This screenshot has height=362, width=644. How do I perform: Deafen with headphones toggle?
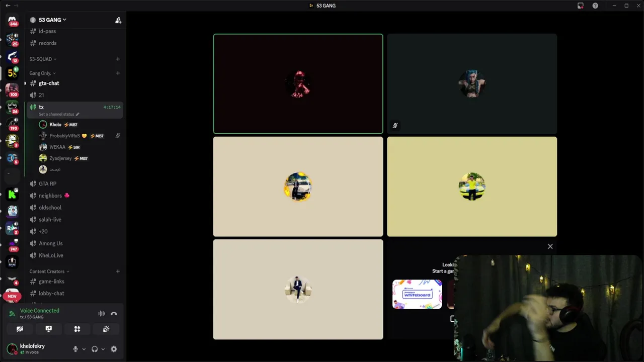pyautogui.click(x=95, y=349)
